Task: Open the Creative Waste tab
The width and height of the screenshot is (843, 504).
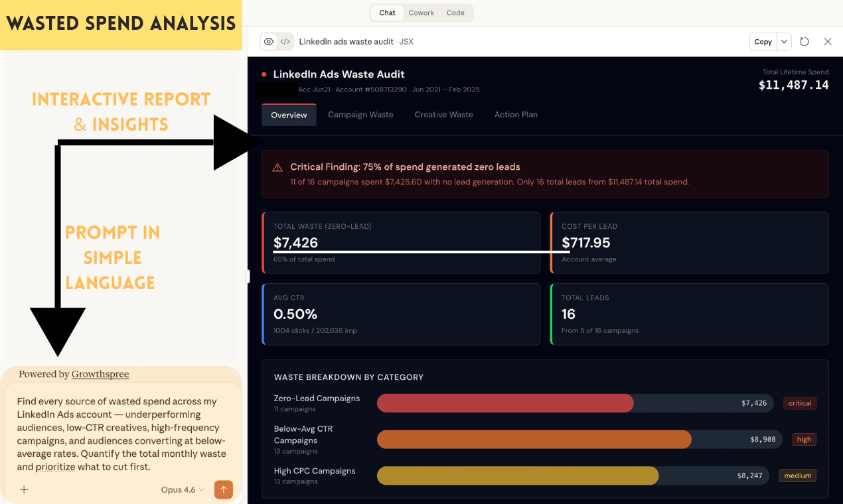Action: click(x=443, y=115)
